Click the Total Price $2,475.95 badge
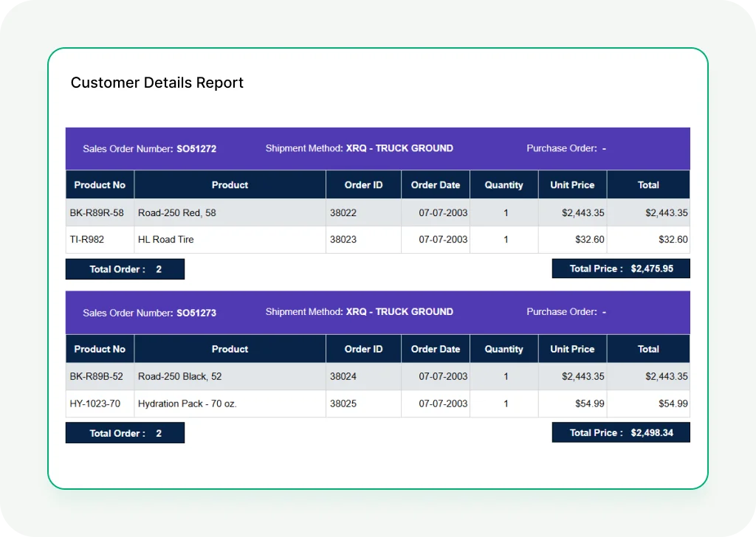Image resolution: width=756 pixels, height=537 pixels. click(621, 268)
